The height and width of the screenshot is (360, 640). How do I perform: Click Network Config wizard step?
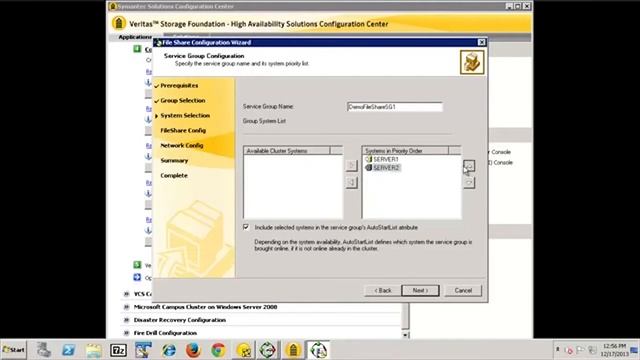click(x=182, y=145)
